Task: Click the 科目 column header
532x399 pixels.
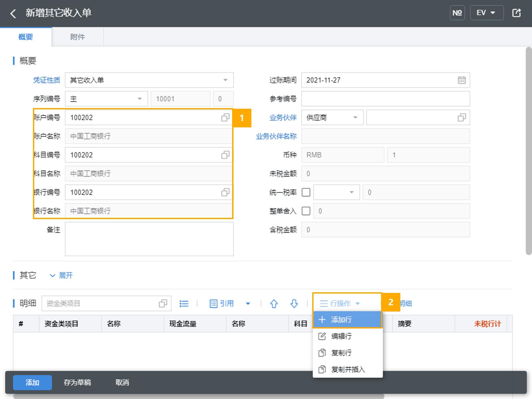Action: (x=301, y=324)
